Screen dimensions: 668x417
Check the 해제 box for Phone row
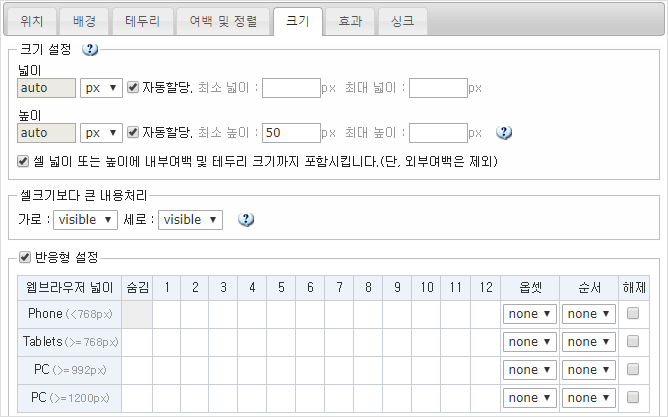tap(632, 314)
